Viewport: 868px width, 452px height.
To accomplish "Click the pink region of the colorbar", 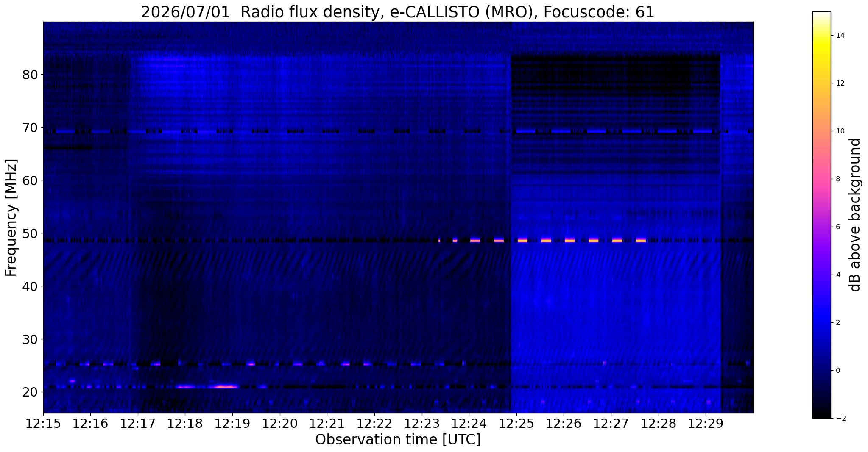I will pyautogui.click(x=821, y=178).
